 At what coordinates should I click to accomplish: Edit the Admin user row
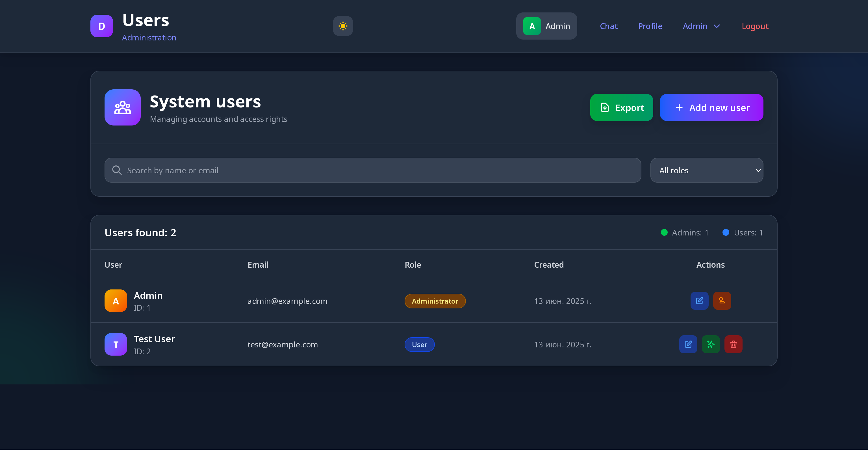pos(699,301)
